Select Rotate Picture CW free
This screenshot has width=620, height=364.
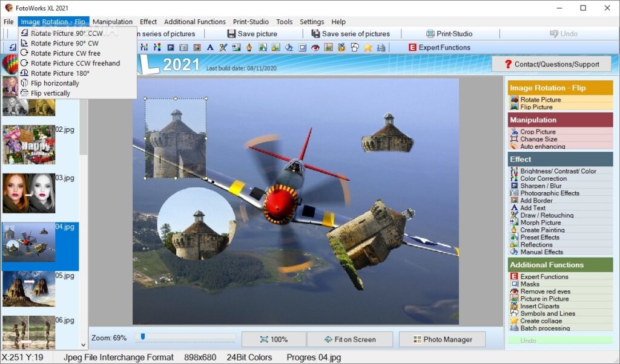tap(65, 53)
